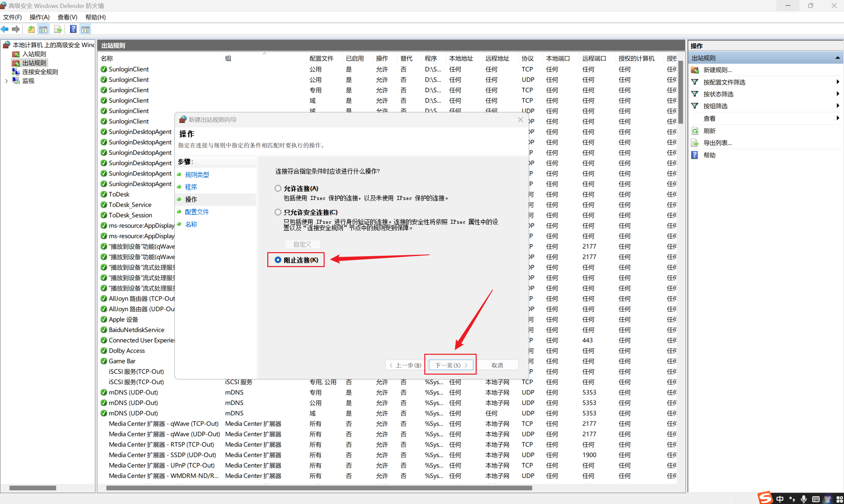Click the 下一页(N) button
Screen dimensions: 844x504
pos(451,365)
